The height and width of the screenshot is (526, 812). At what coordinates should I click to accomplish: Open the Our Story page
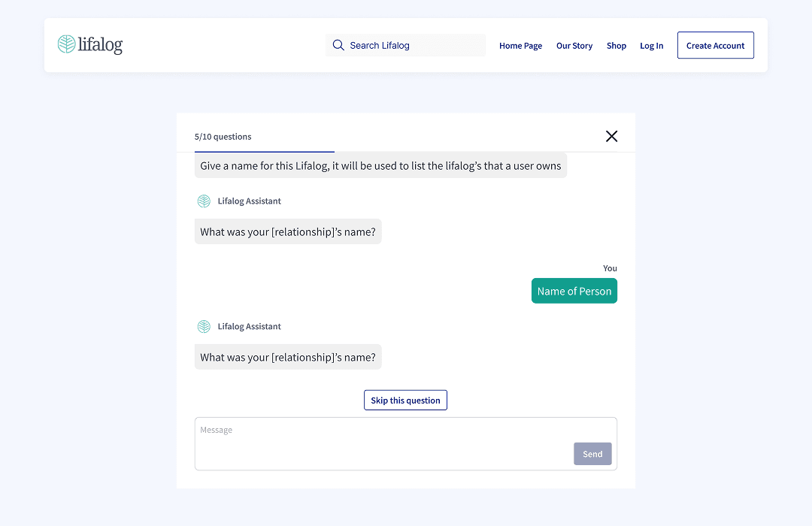click(574, 45)
